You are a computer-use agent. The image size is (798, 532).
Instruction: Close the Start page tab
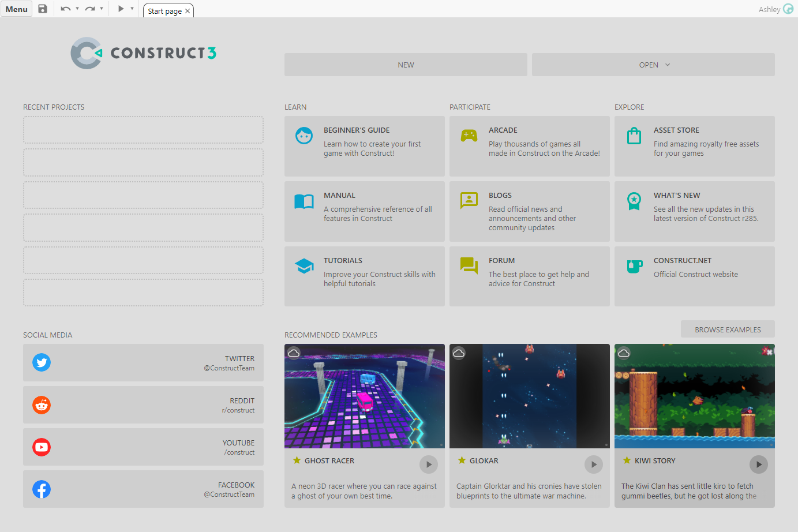188,11
